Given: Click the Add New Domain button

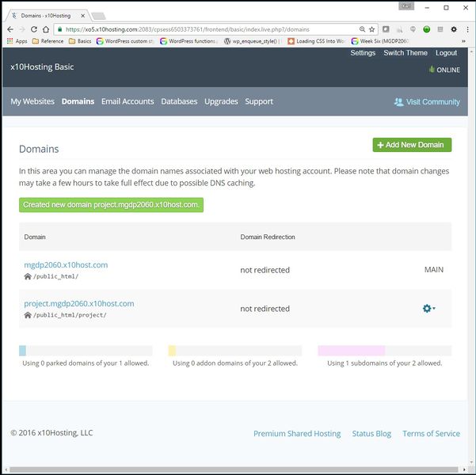Looking at the screenshot, I should [x=412, y=145].
